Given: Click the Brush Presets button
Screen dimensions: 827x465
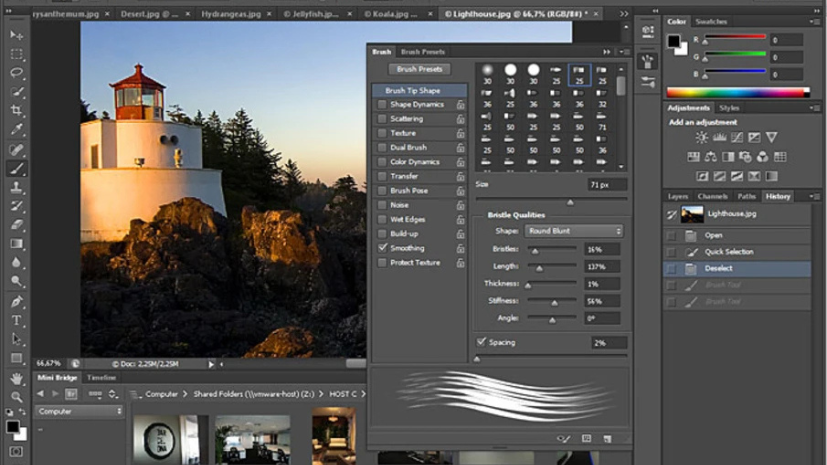Looking at the screenshot, I should [x=419, y=69].
